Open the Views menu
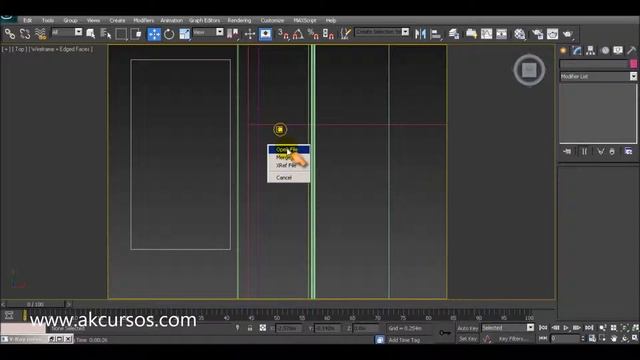Viewport: 640px width, 360px height. point(93,20)
